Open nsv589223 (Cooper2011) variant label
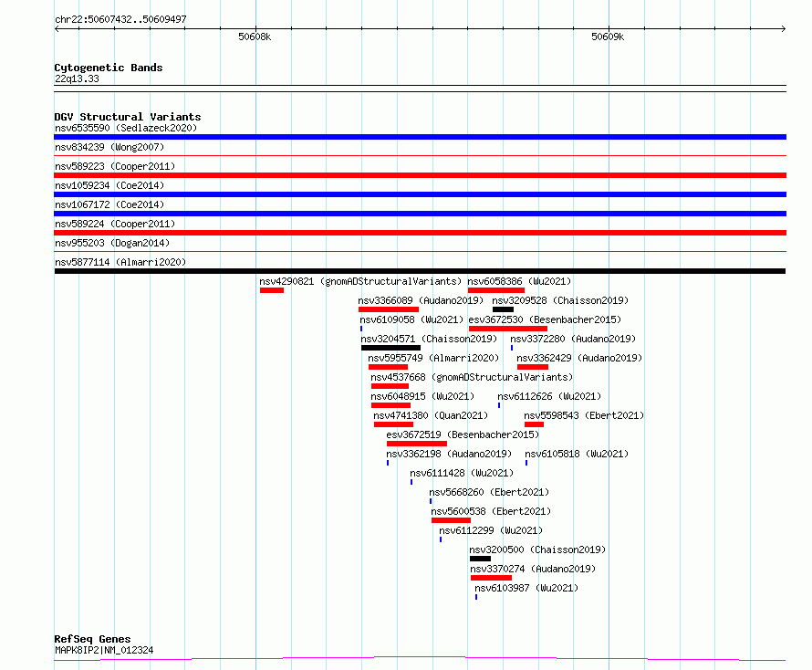The height and width of the screenshot is (670, 812). pyautogui.click(x=115, y=166)
